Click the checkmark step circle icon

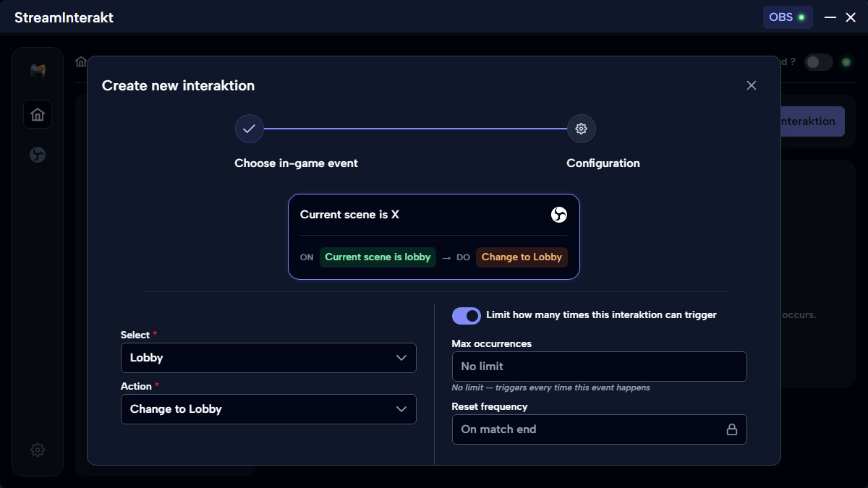tap(249, 129)
